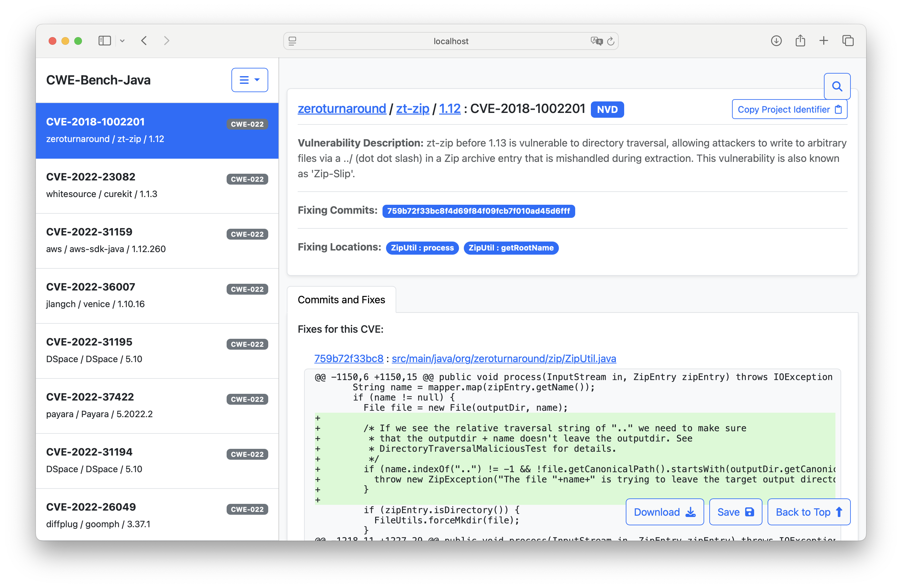
Task: Open the hamburger list menu dropdown
Action: (x=249, y=80)
